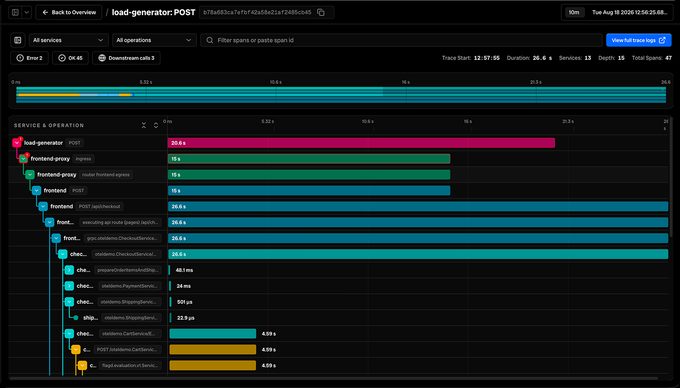Image resolution: width=680 pixels, height=388 pixels.
Task: Toggle the Error 2 filter chip
Action: [29, 58]
